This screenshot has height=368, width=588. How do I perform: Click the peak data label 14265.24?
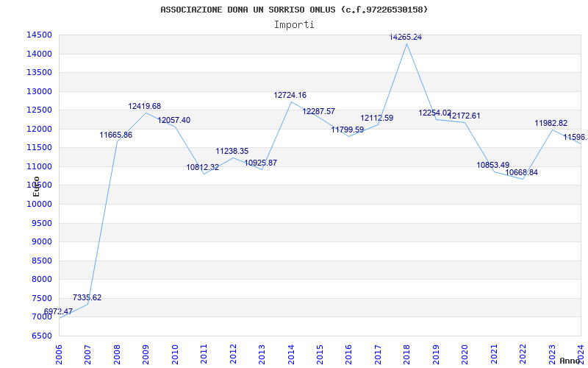406,38
